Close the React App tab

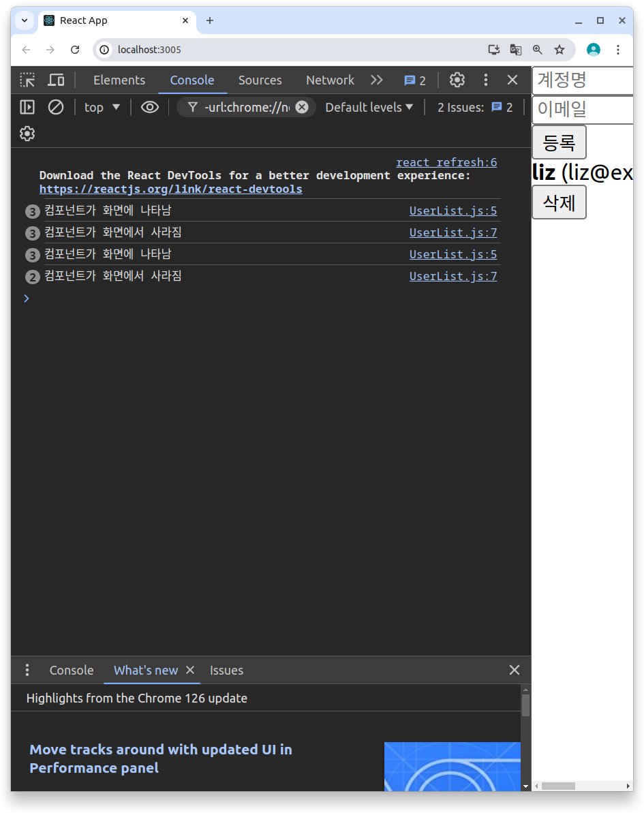click(x=185, y=20)
